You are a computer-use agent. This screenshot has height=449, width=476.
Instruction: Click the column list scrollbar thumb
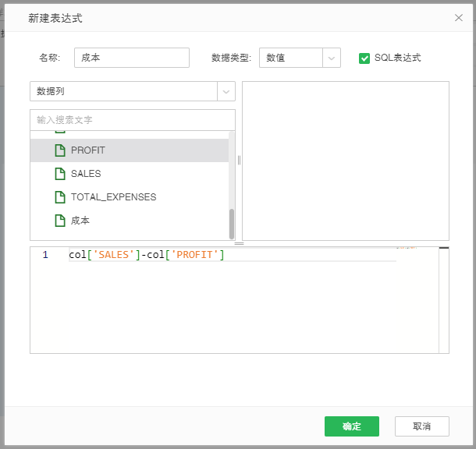pos(232,224)
